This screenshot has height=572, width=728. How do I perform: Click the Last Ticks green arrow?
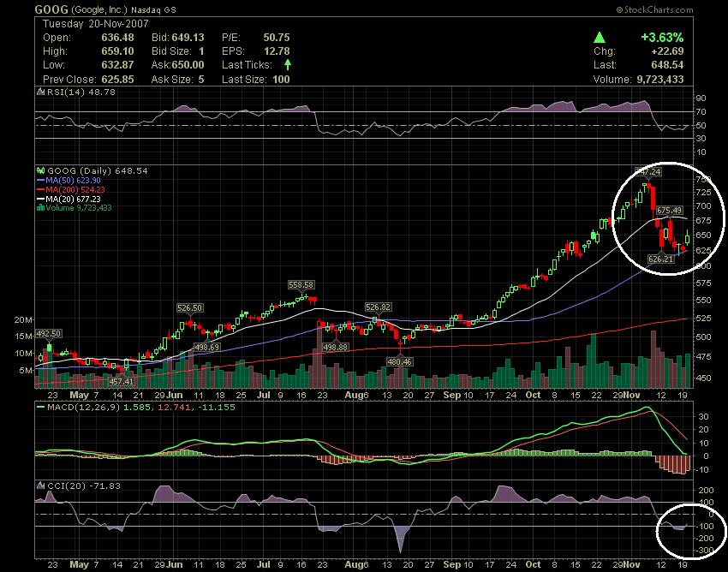click(x=288, y=64)
